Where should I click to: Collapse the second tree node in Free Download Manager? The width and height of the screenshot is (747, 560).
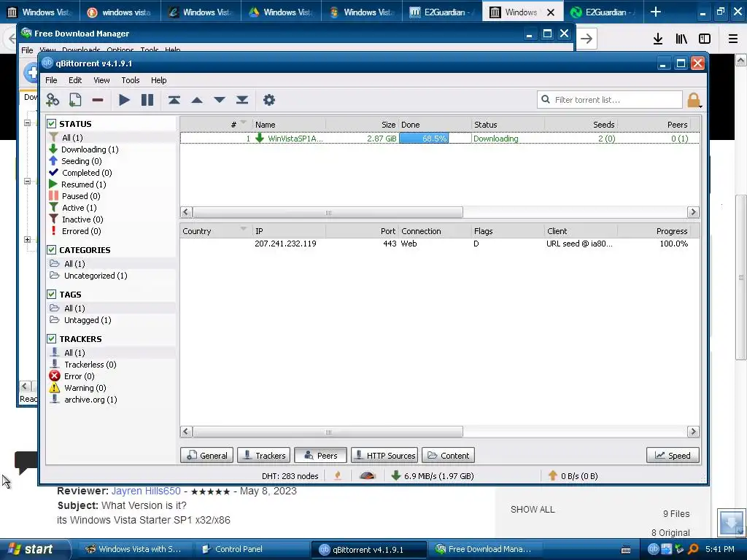coord(27,182)
